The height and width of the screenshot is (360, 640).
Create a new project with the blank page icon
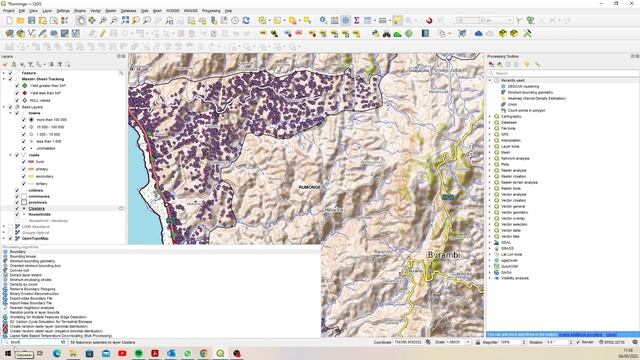tap(9, 20)
